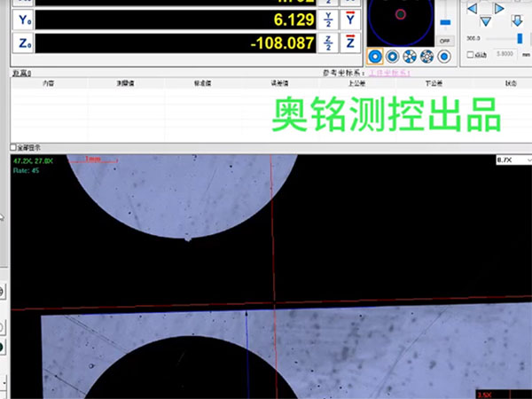Click the last results table column header
The width and height of the screenshot is (532, 399).
click(x=511, y=83)
